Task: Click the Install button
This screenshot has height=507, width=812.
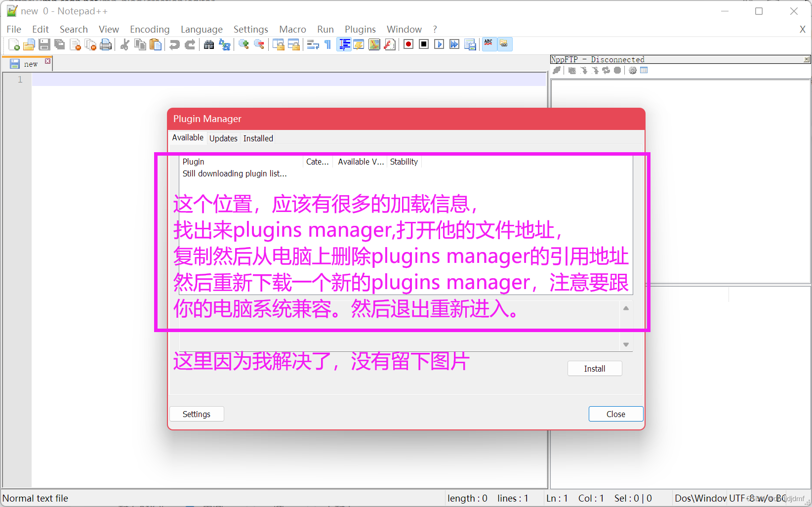Action: 595,368
